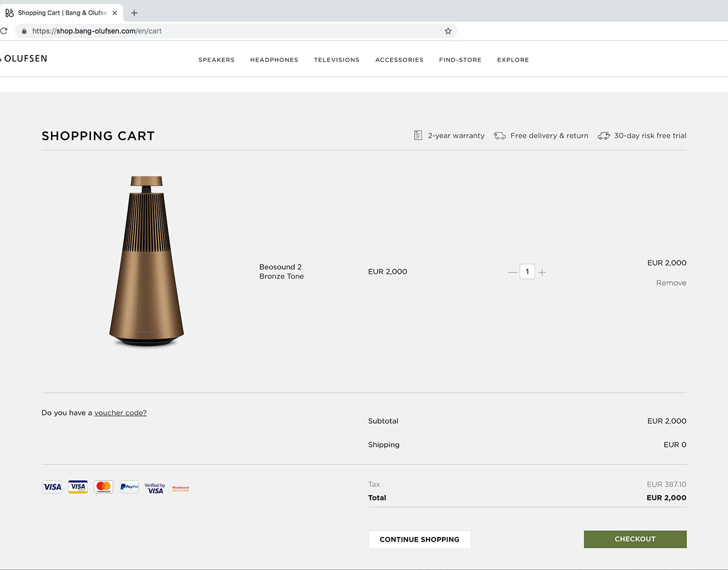Click the blue Visa Electron payment icon
The width and height of the screenshot is (728, 570).
78,487
